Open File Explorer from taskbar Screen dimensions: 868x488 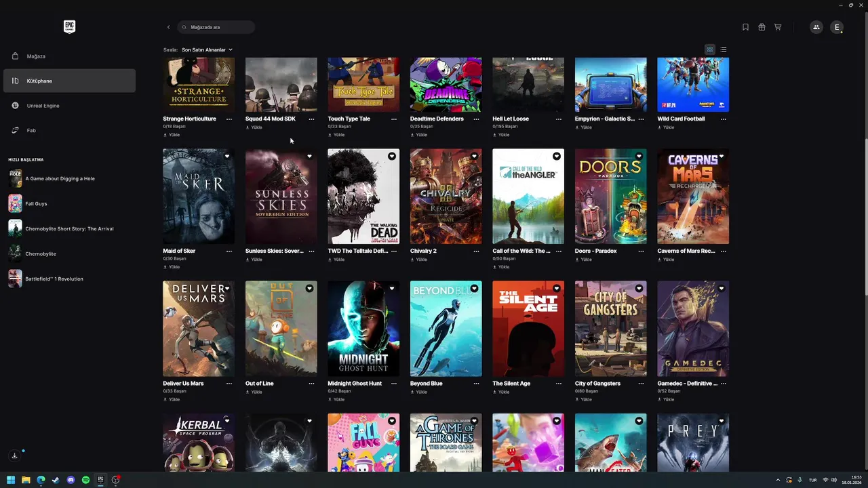pos(26,480)
